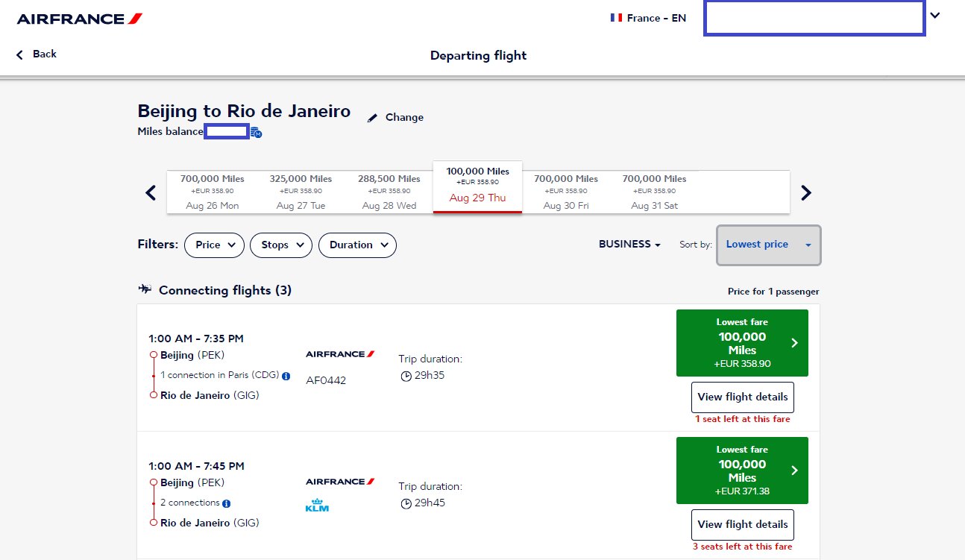Screen dimensions: 965x560
Task: Open the Lowest price sort dropdown
Action: (769, 245)
